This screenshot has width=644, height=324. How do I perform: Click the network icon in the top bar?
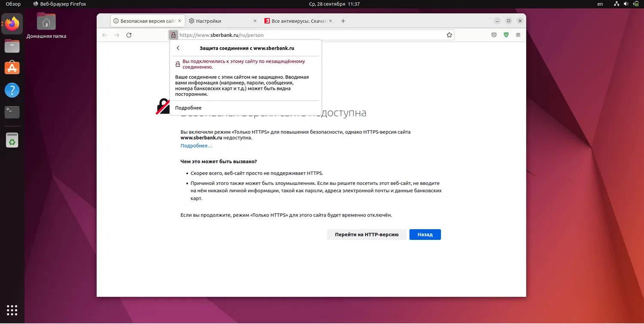point(617,4)
